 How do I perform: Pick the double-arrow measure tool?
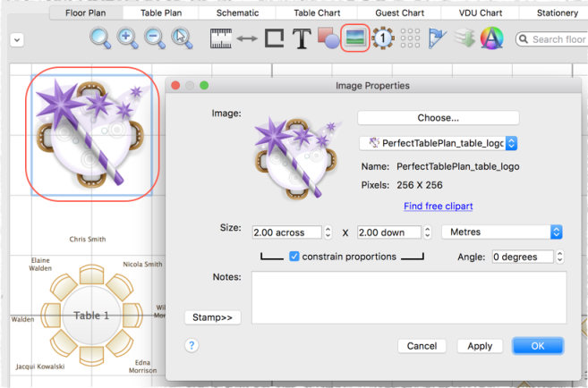pyautogui.click(x=247, y=38)
